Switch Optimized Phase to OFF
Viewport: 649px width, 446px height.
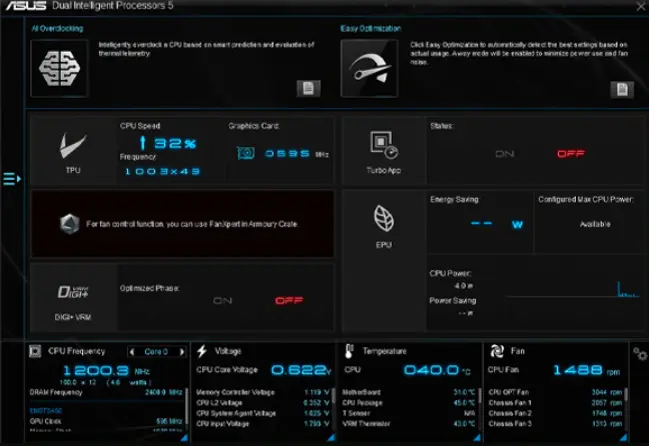pyautogui.click(x=288, y=300)
